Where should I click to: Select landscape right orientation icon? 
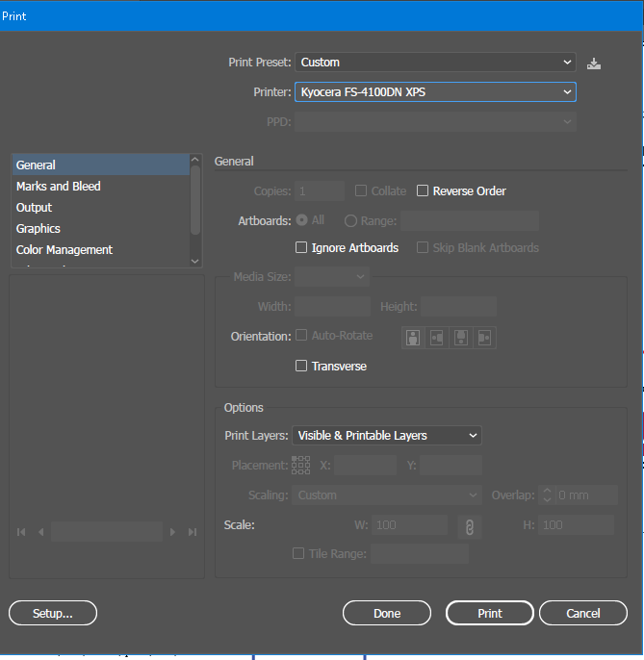pyautogui.click(x=484, y=338)
